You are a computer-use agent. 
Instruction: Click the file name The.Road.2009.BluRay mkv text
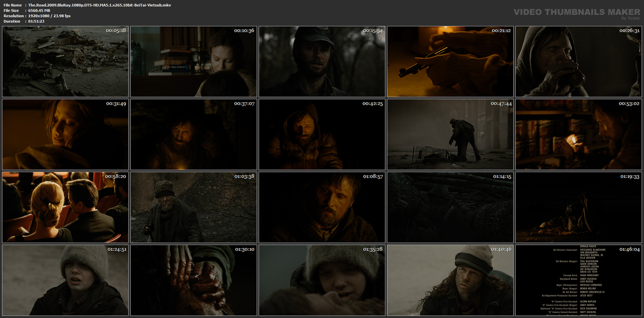pos(100,5)
